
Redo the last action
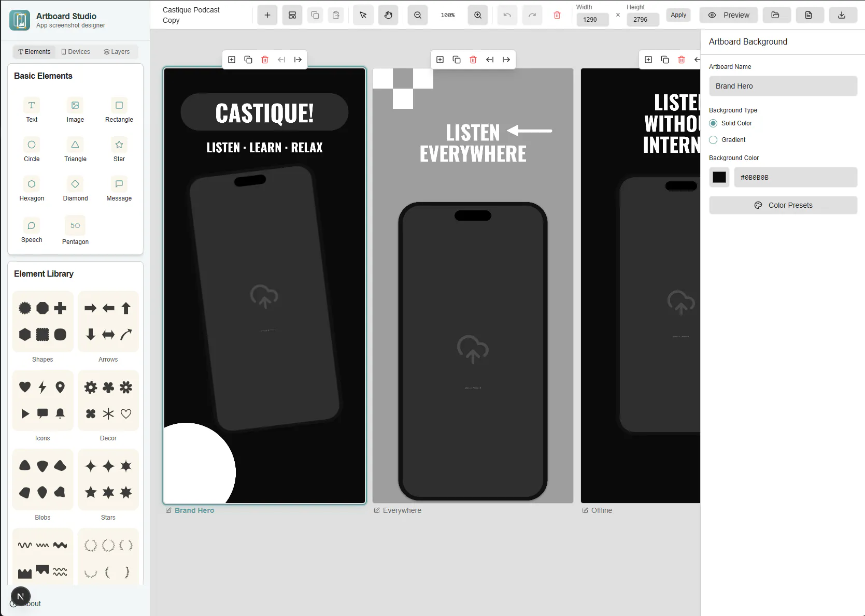pos(532,15)
